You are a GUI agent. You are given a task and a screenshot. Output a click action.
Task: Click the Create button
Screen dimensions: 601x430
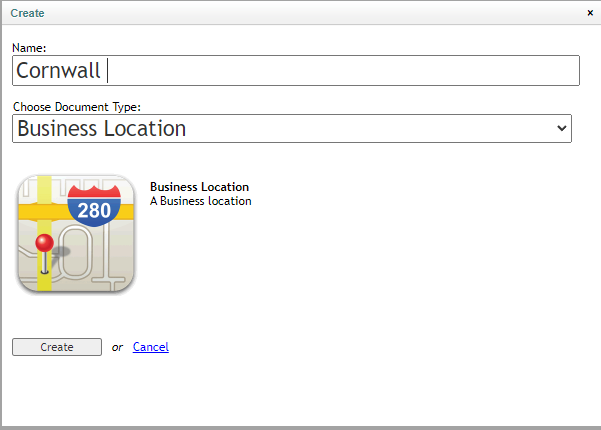coord(57,347)
